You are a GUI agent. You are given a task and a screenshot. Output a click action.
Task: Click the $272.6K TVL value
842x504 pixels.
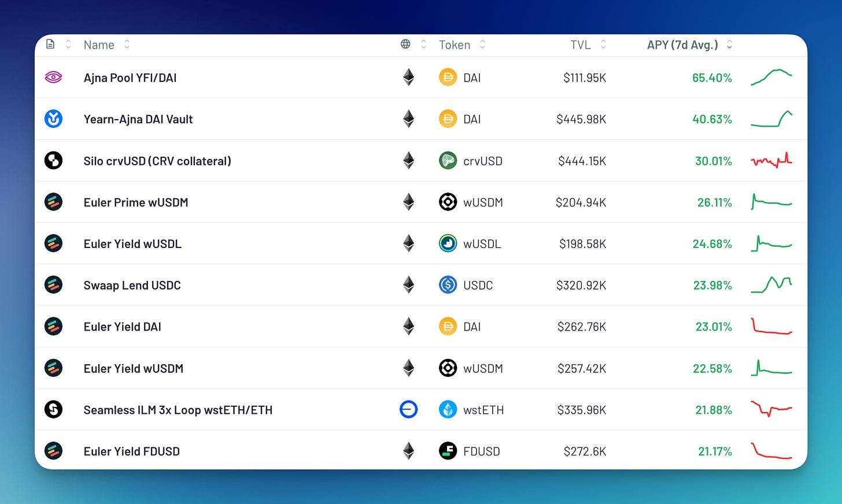[585, 451]
